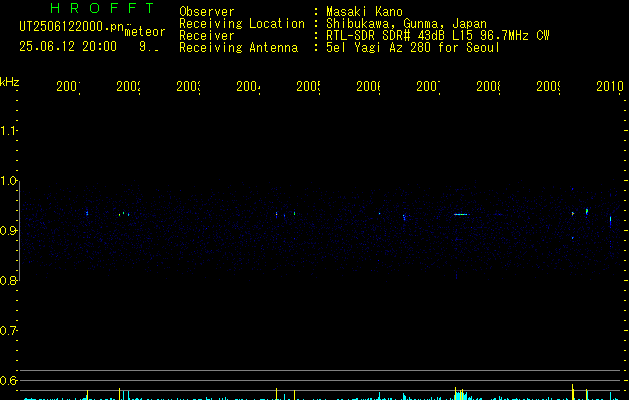Select the file name UT2506122000.pn
629x400 pixels.
click(71, 27)
